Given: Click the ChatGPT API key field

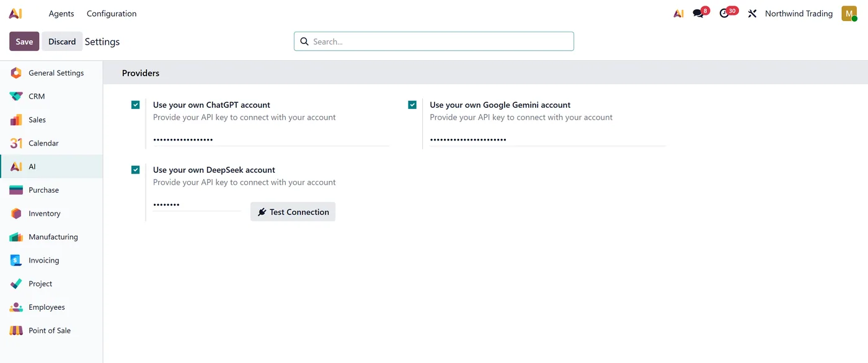Looking at the screenshot, I should [x=271, y=139].
